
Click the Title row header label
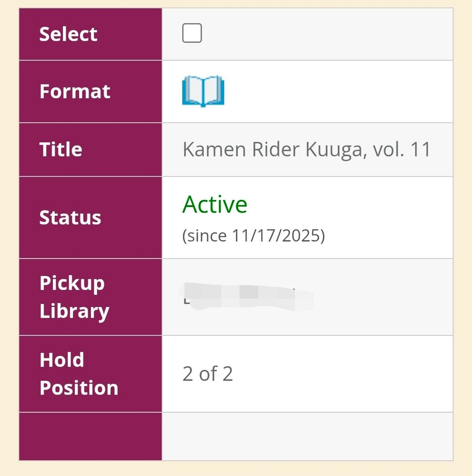click(x=61, y=149)
